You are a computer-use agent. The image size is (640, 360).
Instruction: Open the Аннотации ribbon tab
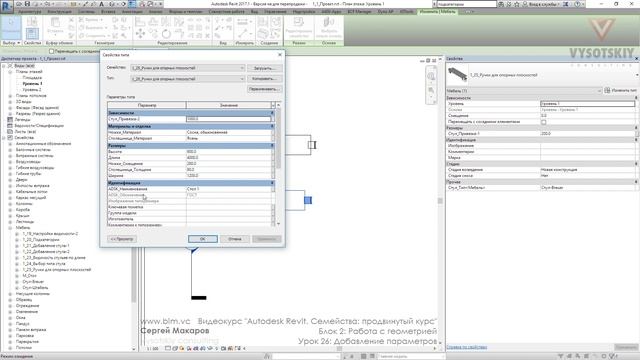(132, 12)
